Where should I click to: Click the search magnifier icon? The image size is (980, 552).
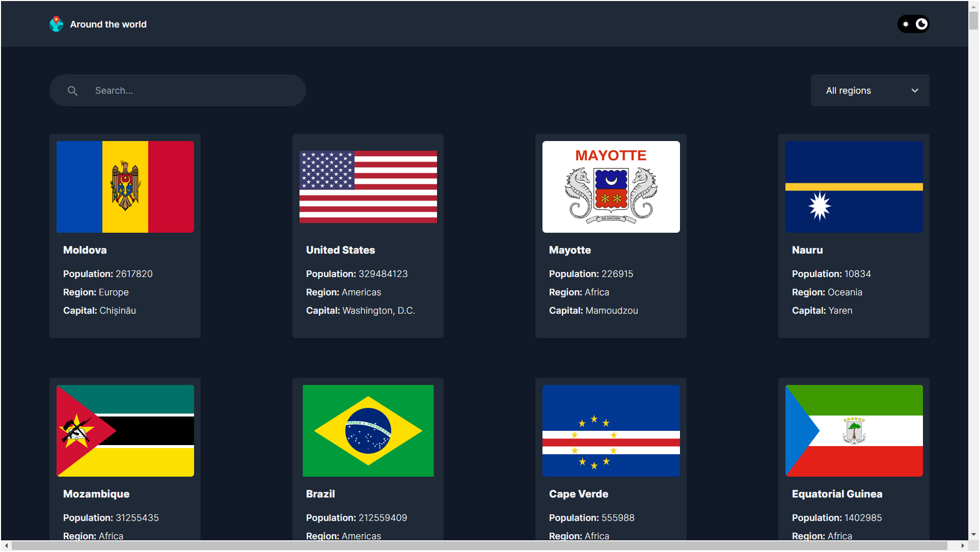coord(73,91)
